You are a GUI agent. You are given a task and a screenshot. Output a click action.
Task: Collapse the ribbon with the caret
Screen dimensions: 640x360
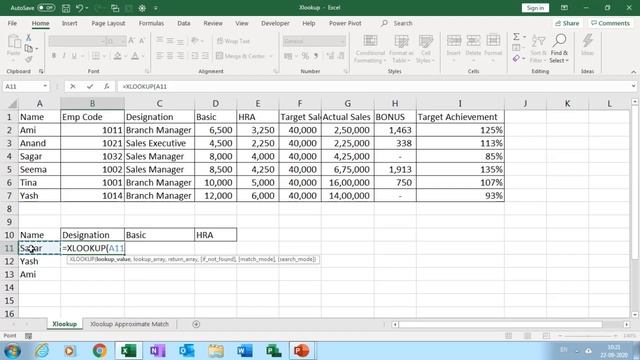click(x=633, y=72)
